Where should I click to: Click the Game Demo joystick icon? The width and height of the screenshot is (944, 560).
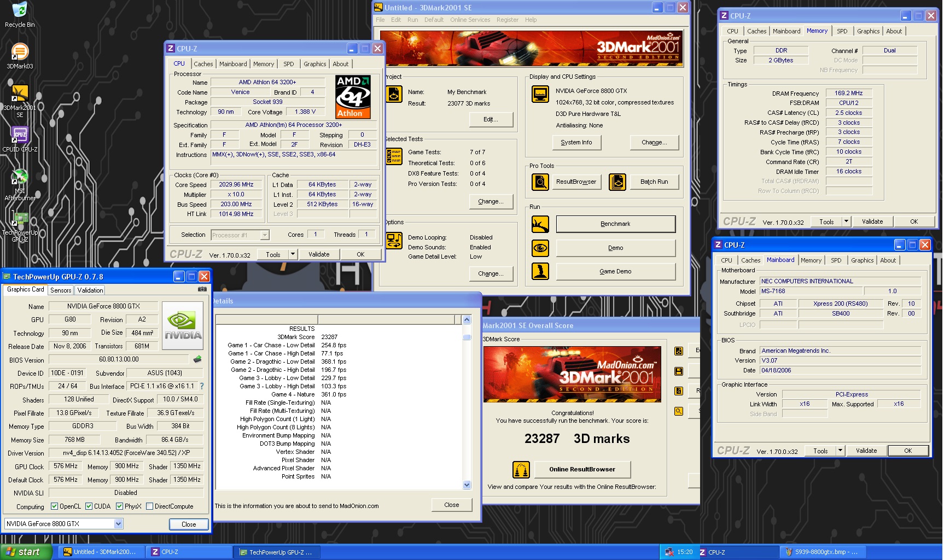pyautogui.click(x=540, y=271)
